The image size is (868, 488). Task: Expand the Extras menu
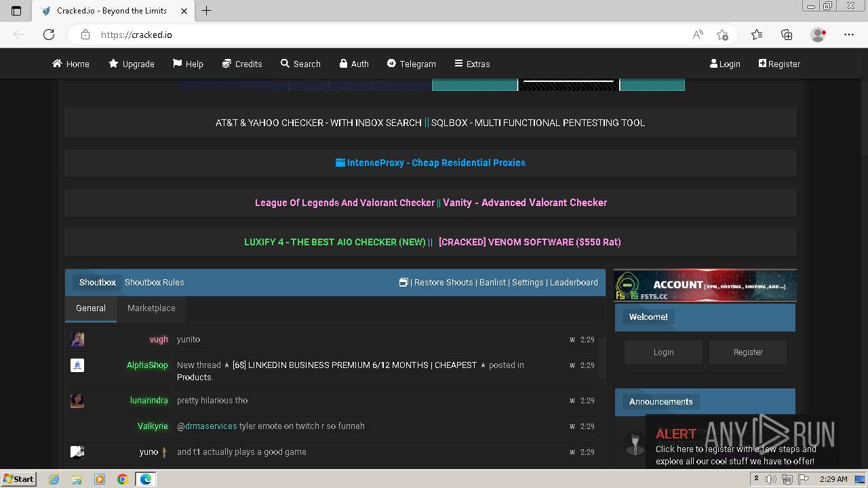[x=472, y=64]
